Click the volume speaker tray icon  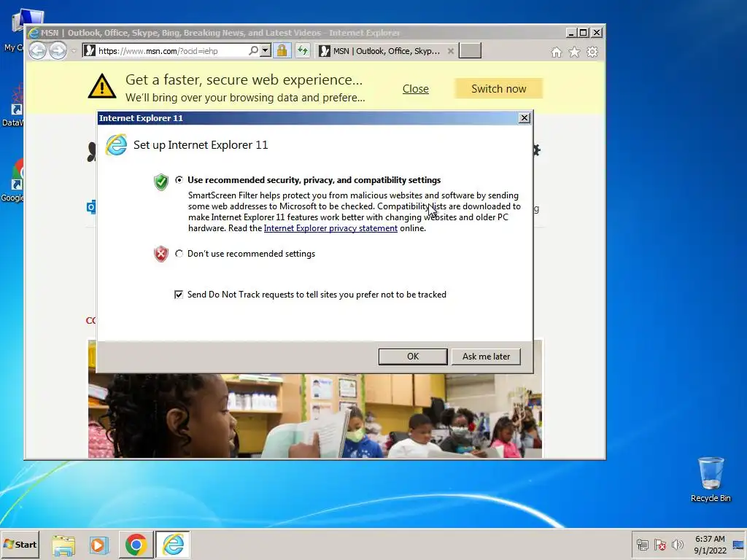coord(677,545)
